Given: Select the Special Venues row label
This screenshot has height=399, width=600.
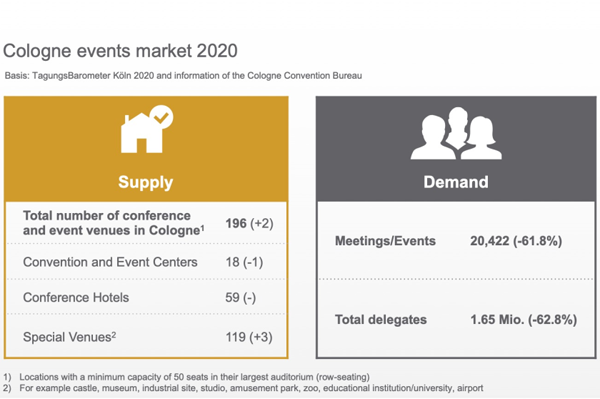Looking at the screenshot, I should pyautogui.click(x=69, y=337).
